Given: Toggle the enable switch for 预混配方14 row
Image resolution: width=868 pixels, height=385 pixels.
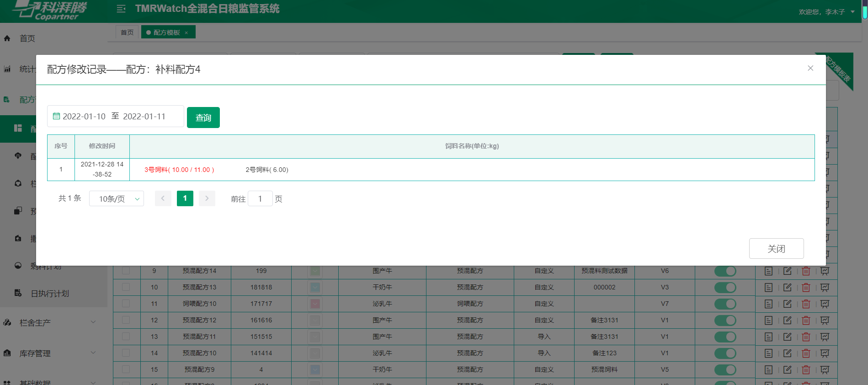Looking at the screenshot, I should [x=725, y=271].
